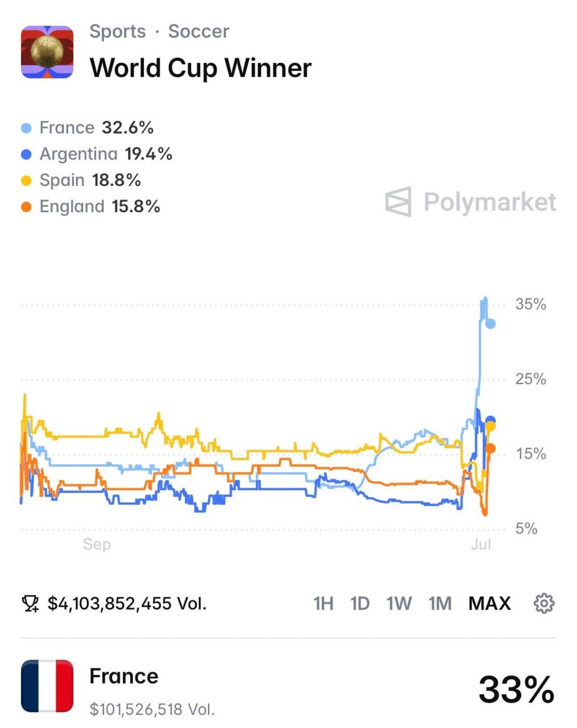
Task: Select the MAX chart range
Action: pos(489,603)
